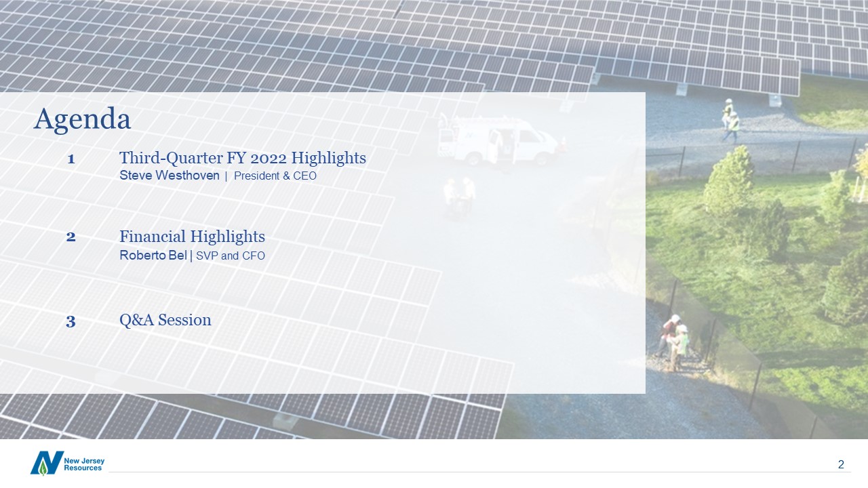The image size is (868, 488).
Task: Click agenda item number 1
Action: (71, 159)
